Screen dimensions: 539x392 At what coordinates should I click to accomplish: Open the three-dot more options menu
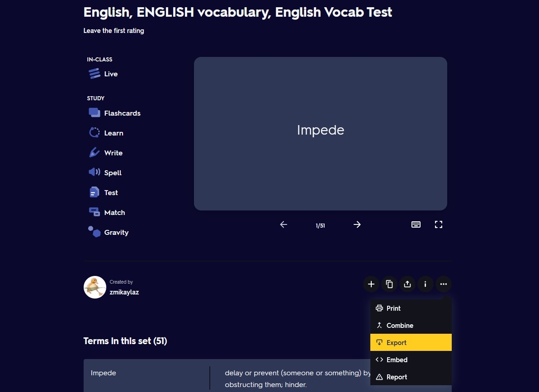point(444,284)
